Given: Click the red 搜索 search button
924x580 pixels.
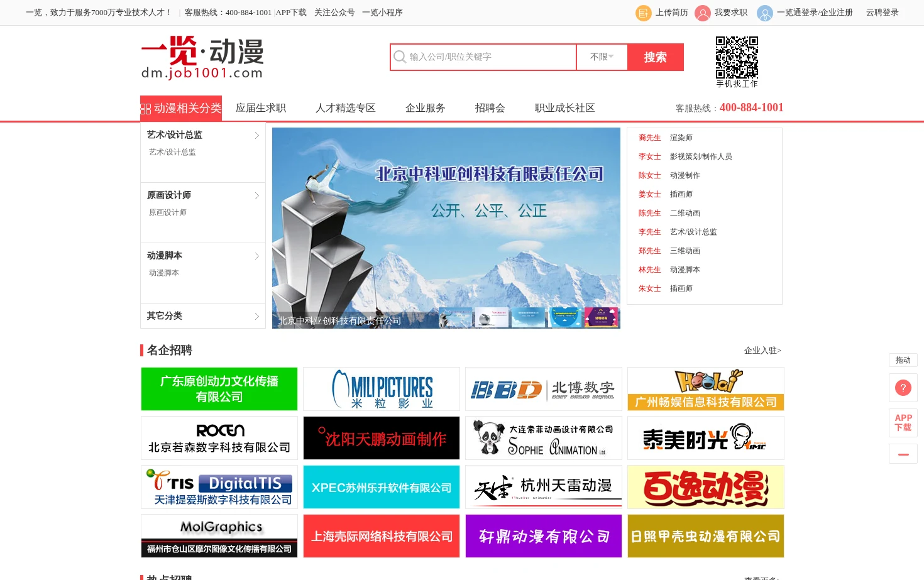Looking at the screenshot, I should [x=656, y=57].
